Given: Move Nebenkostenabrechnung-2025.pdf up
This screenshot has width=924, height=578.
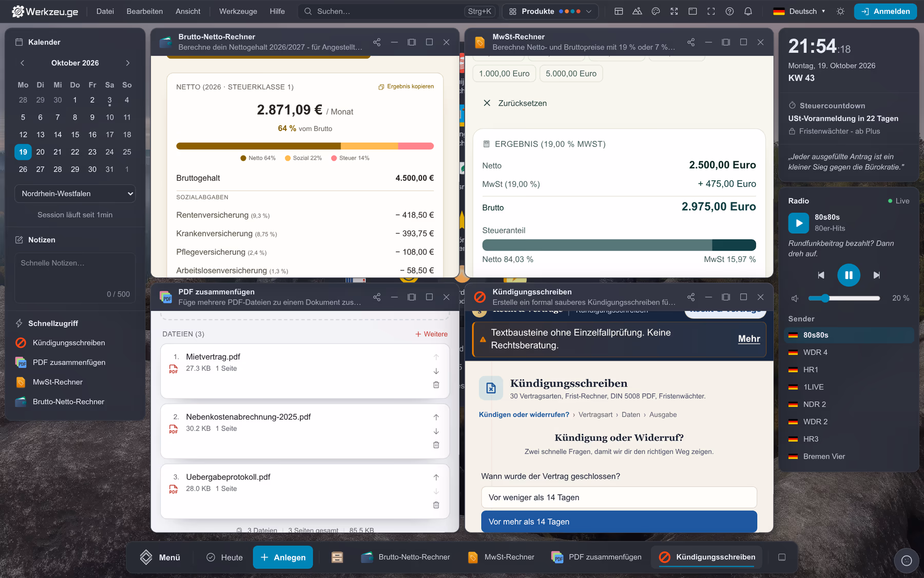Looking at the screenshot, I should tap(436, 417).
